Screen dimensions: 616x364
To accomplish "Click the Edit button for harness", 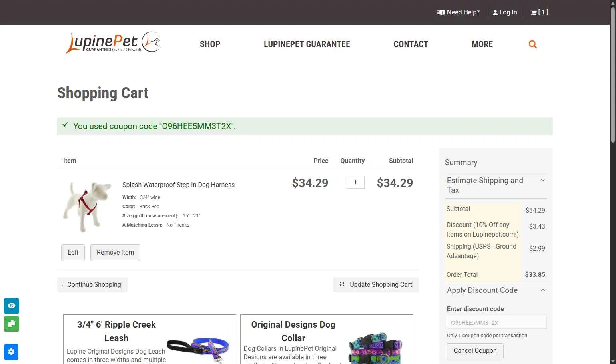I will coord(73,253).
